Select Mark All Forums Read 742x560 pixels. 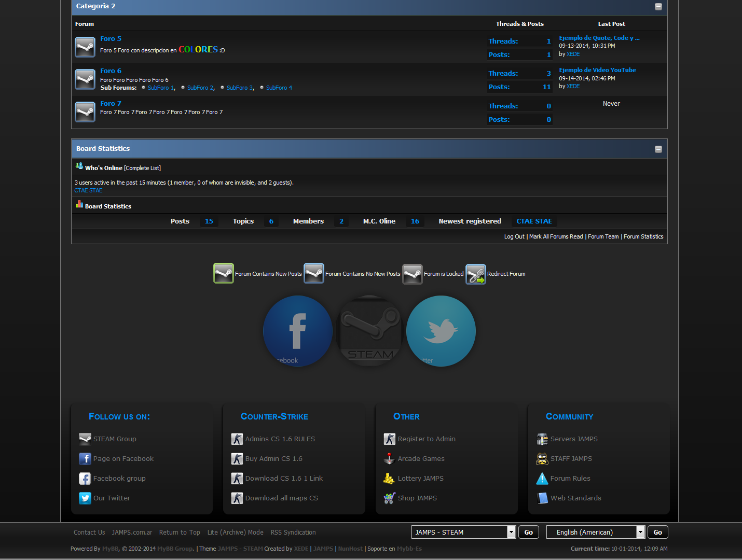click(x=556, y=236)
